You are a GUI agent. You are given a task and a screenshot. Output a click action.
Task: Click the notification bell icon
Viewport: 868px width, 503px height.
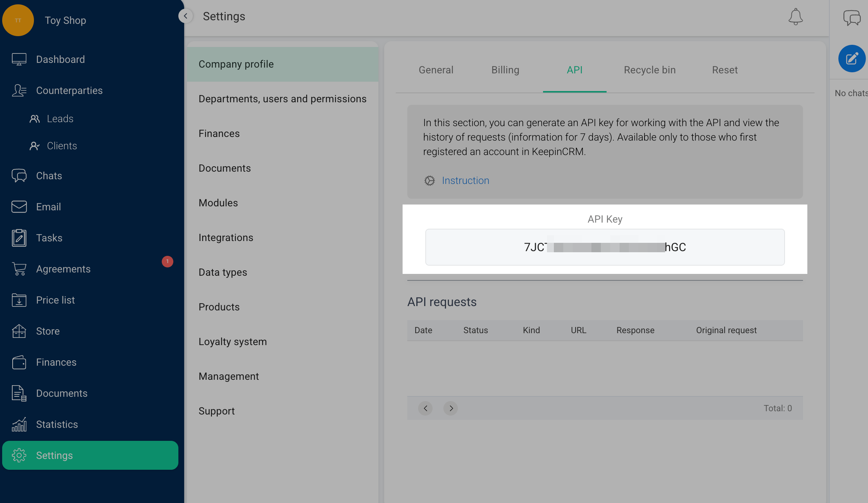tap(795, 17)
